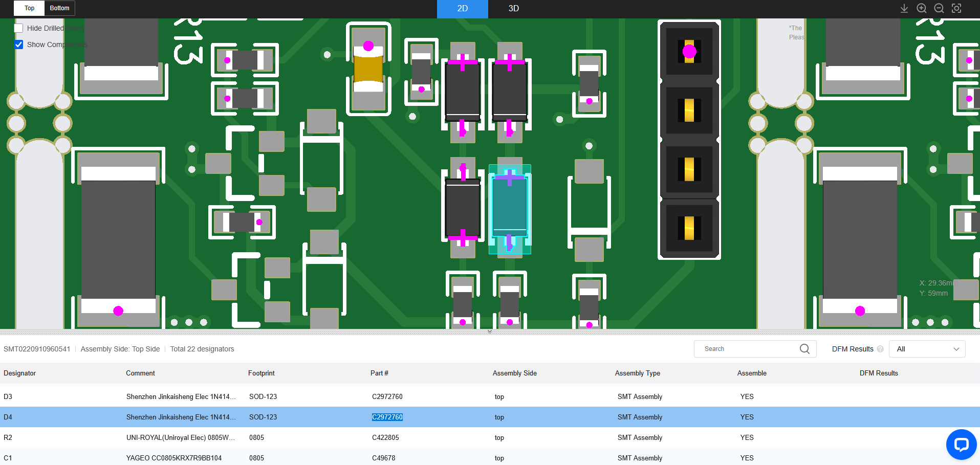This screenshot has width=980, height=465.
Task: Open the live chat bubble
Action: [961, 444]
